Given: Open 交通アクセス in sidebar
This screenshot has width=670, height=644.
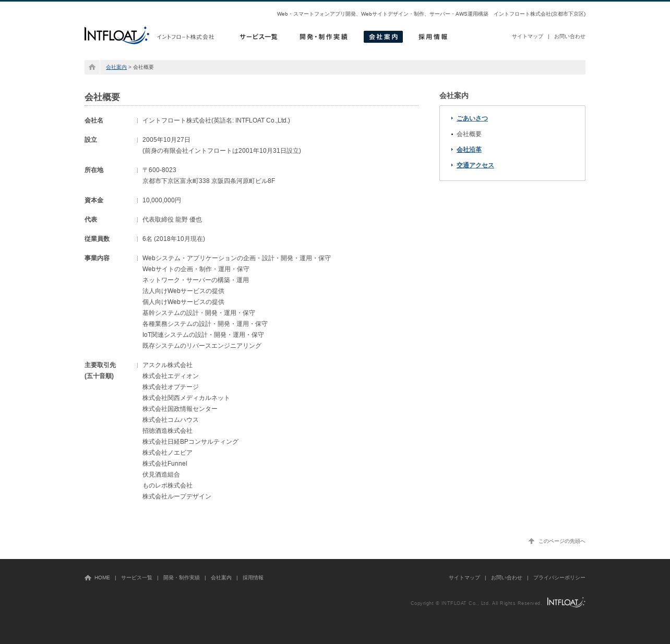Looking at the screenshot, I should pyautogui.click(x=475, y=165).
